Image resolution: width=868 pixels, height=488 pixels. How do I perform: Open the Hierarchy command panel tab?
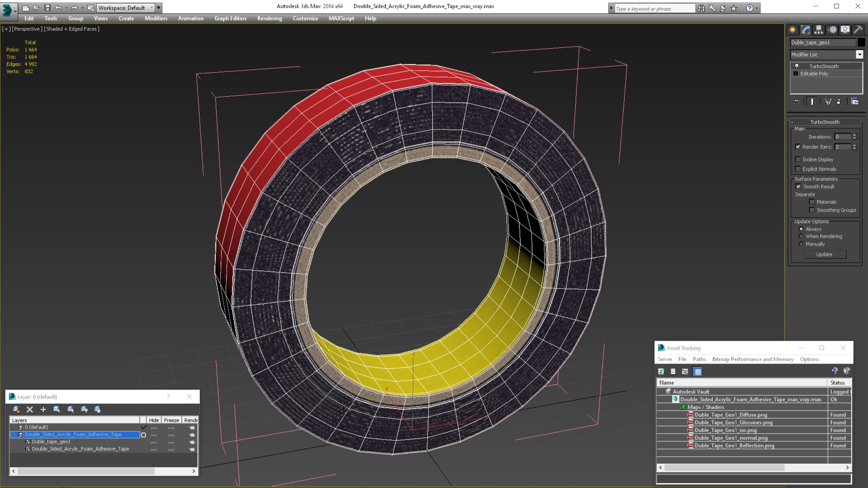pyautogui.click(x=819, y=30)
